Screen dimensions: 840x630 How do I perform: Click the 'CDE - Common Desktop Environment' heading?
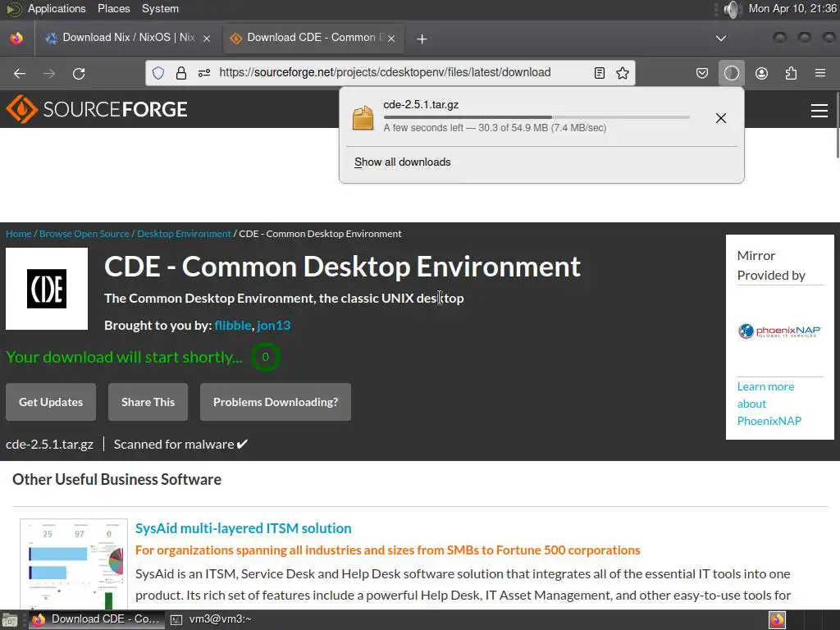pos(342,267)
